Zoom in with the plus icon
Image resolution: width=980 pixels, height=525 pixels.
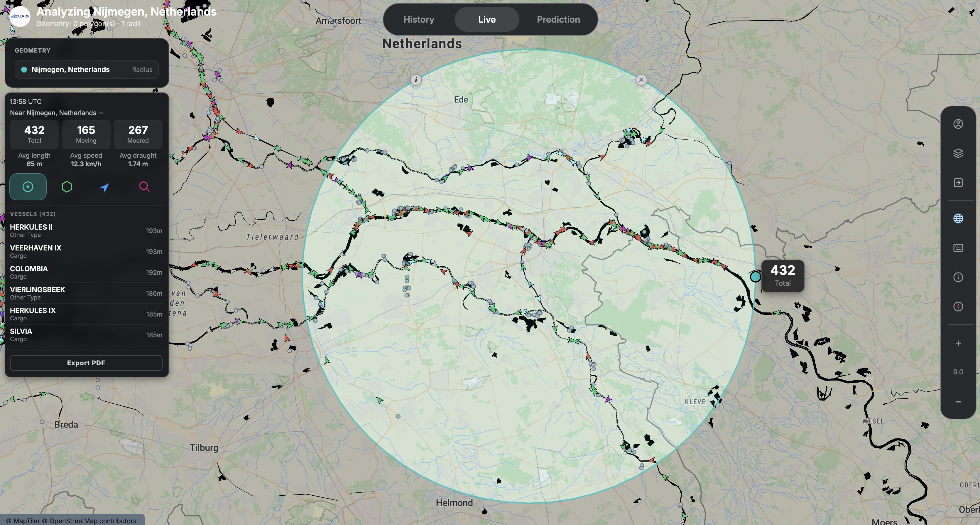pyautogui.click(x=958, y=343)
